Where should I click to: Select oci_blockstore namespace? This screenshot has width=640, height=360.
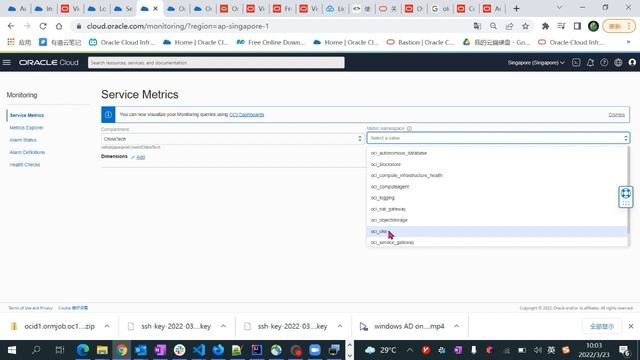[x=497, y=164]
